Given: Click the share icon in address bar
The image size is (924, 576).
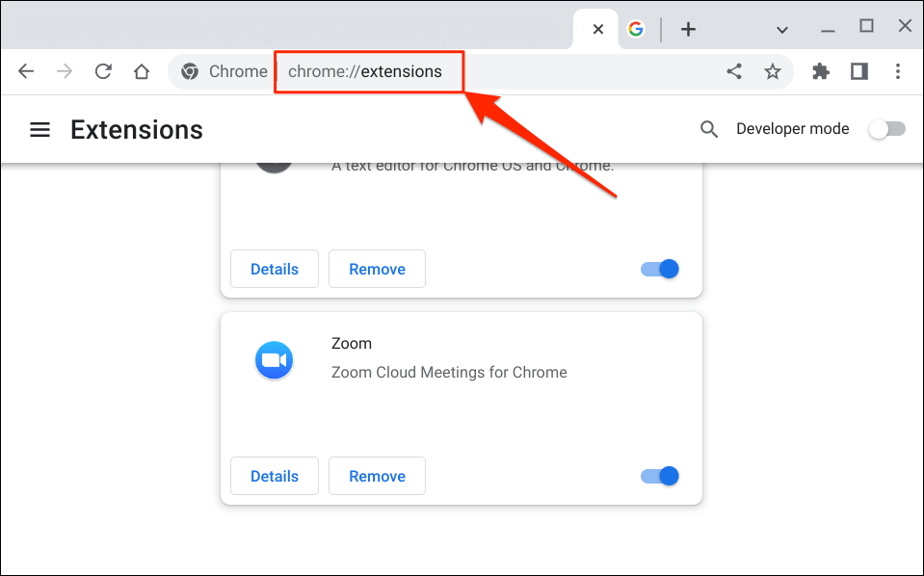Looking at the screenshot, I should [734, 71].
